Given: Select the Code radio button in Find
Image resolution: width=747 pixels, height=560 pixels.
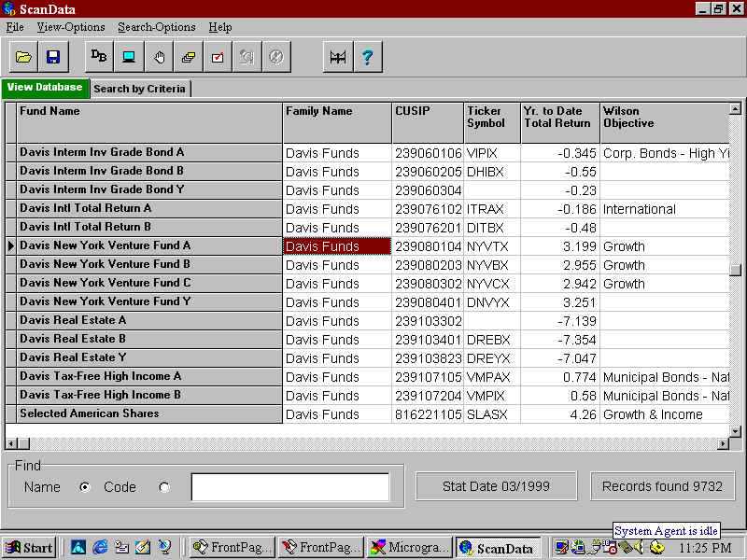Looking at the screenshot, I should [164, 487].
